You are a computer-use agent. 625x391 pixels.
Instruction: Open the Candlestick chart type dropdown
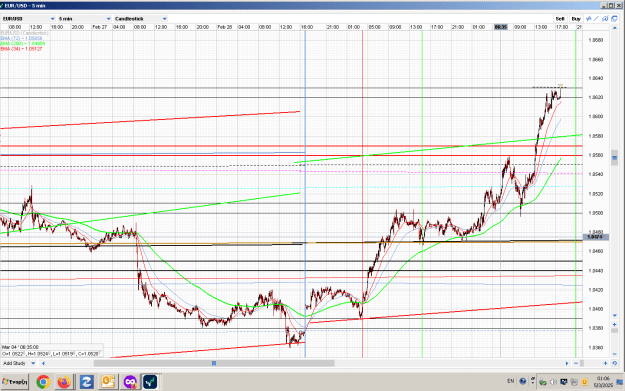coord(140,19)
